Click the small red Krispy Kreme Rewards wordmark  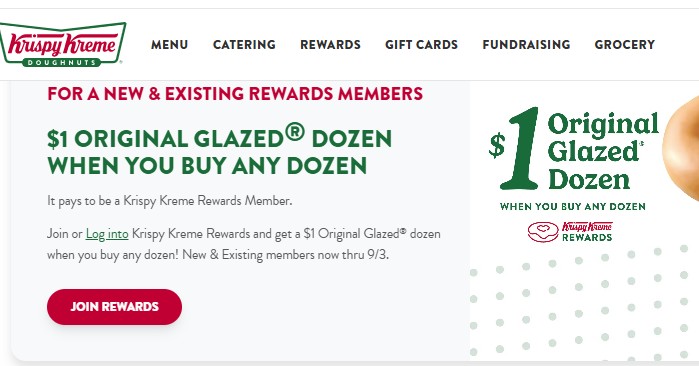[x=587, y=232]
